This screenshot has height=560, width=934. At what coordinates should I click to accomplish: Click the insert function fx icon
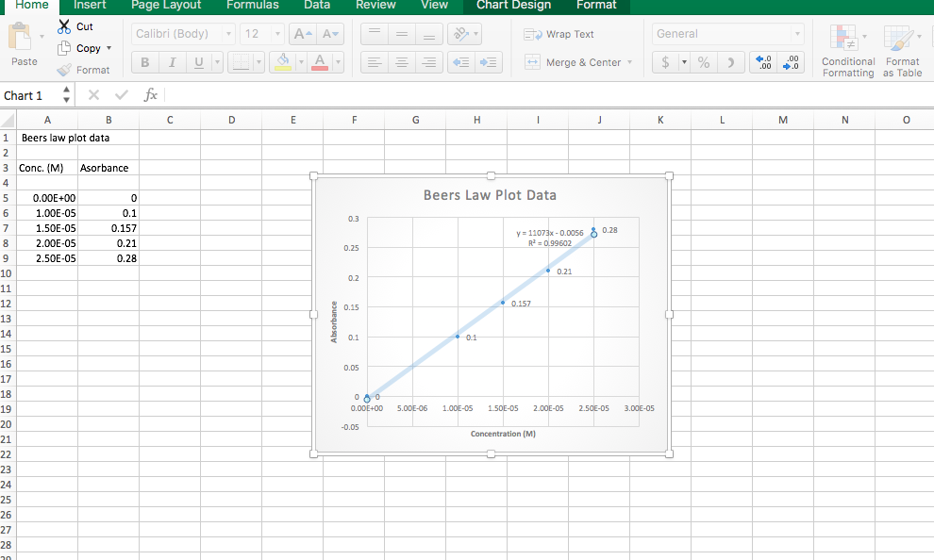coord(150,95)
